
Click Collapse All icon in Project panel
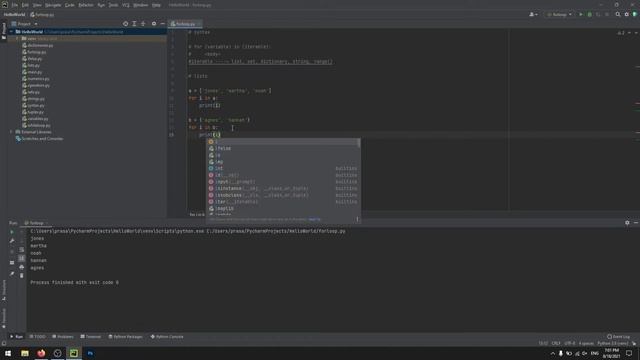(143, 24)
